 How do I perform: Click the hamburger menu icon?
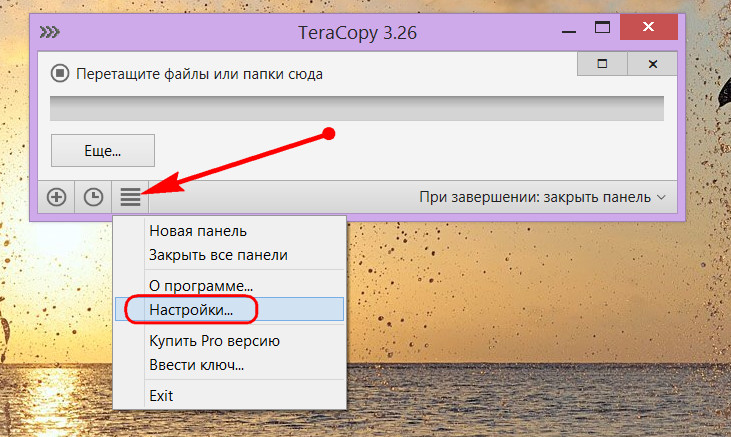pyautogui.click(x=131, y=197)
